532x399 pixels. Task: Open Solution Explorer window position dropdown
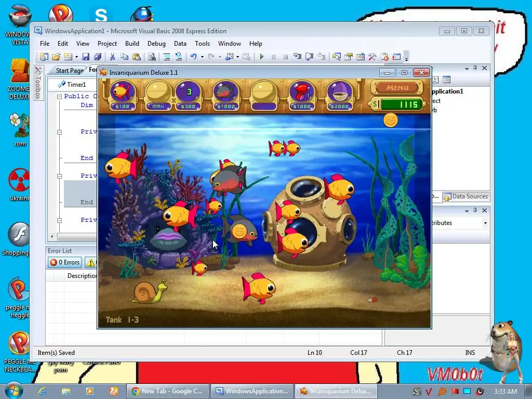point(467,69)
